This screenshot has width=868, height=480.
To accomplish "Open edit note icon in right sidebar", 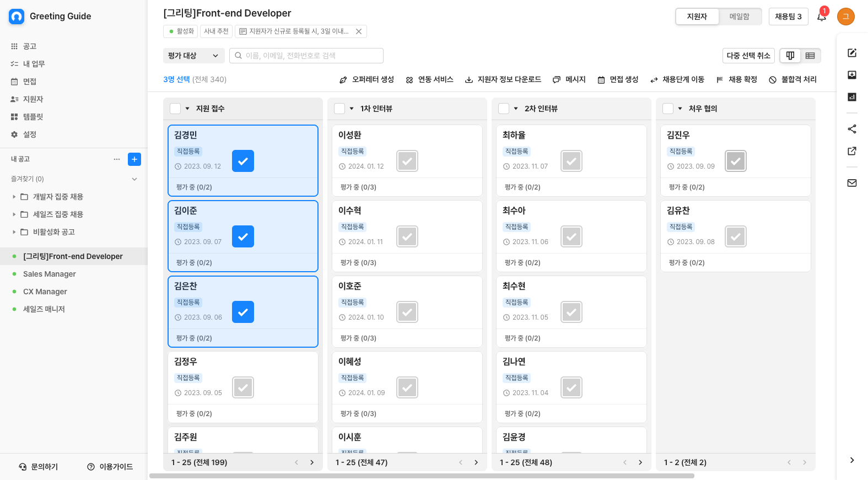I will [x=852, y=53].
